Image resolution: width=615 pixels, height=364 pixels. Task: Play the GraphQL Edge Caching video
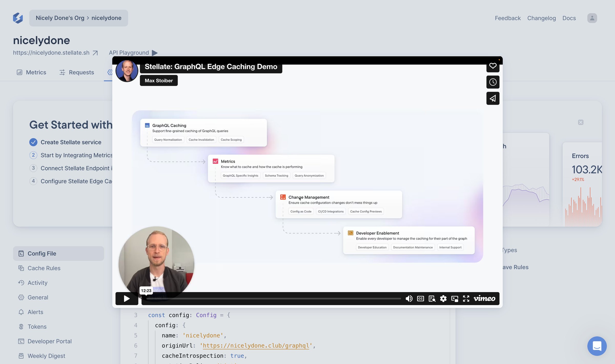[127, 298]
